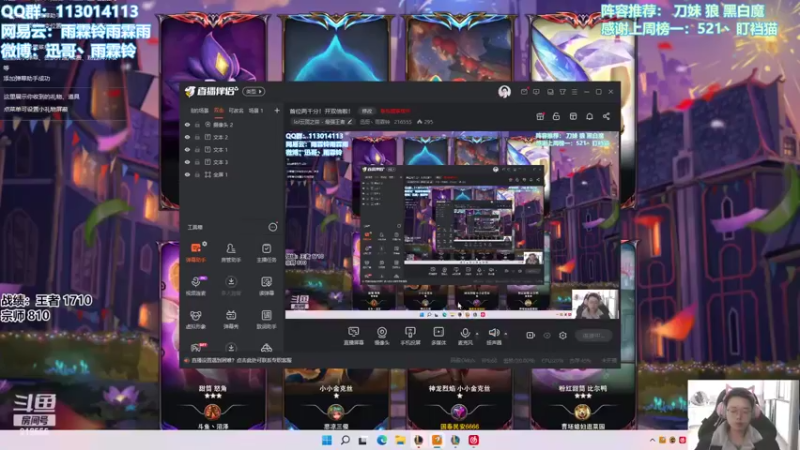Viewport: 800px width, 450px height.
Task: Open the mode switch pill beside logo
Action: point(254,91)
